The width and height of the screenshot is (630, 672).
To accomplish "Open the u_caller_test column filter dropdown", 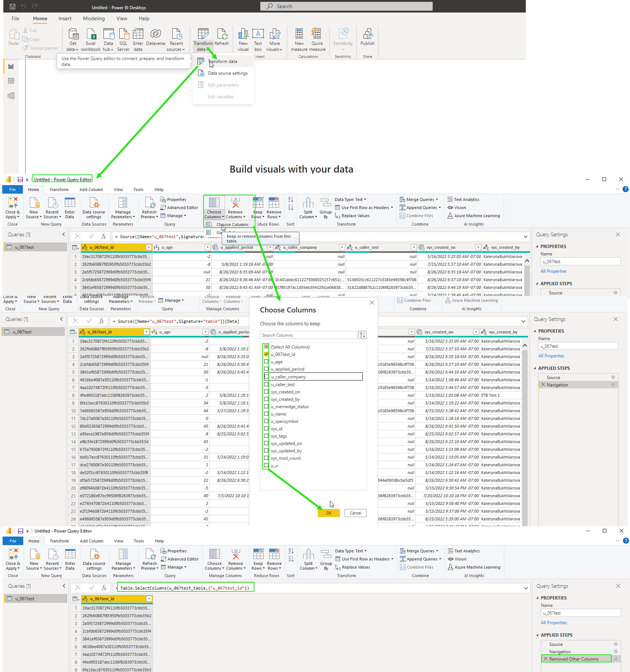I will coord(413,247).
